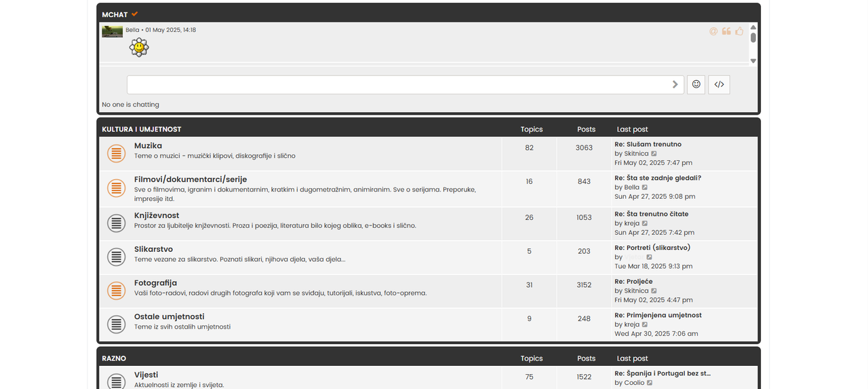Open Skitnica's profile in Fotografija row
Screen dimensions: 868x389
click(637, 291)
